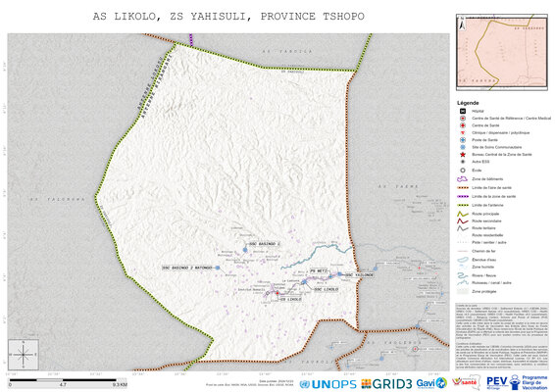The width and height of the screenshot is (555, 392).
Task: Click the SSC YAILONDE blue marker
Action: pyautogui.click(x=340, y=274)
